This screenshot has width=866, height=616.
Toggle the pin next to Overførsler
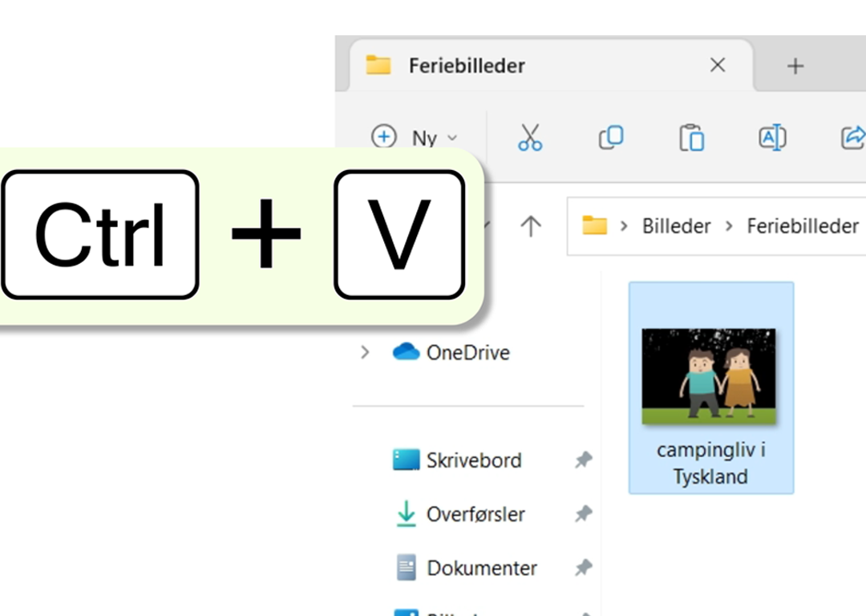pos(583,514)
